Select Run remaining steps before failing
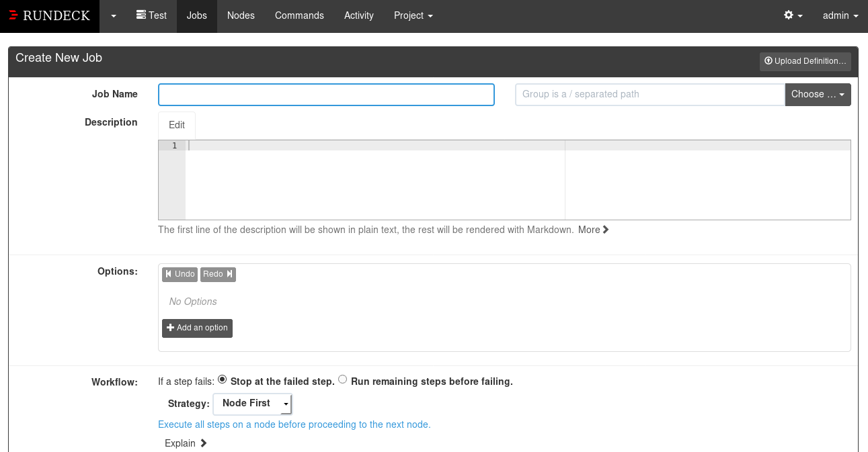The height and width of the screenshot is (452, 868). point(342,379)
